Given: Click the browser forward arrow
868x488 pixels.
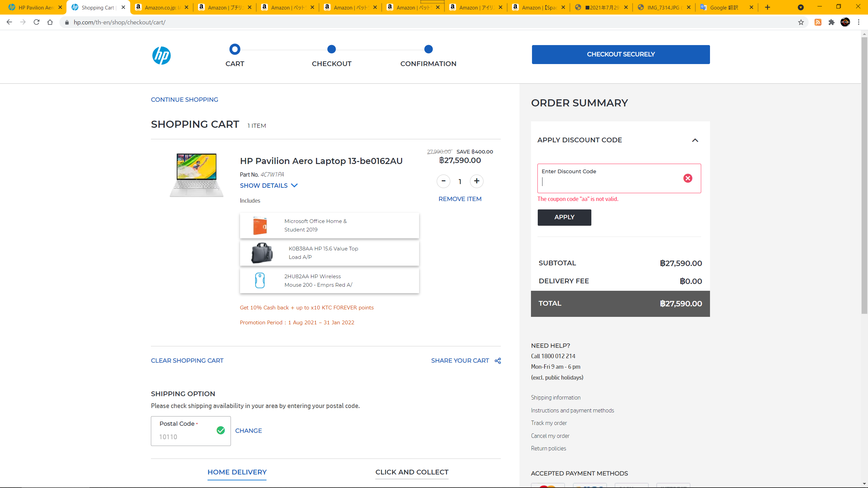Looking at the screenshot, I should pyautogui.click(x=23, y=22).
